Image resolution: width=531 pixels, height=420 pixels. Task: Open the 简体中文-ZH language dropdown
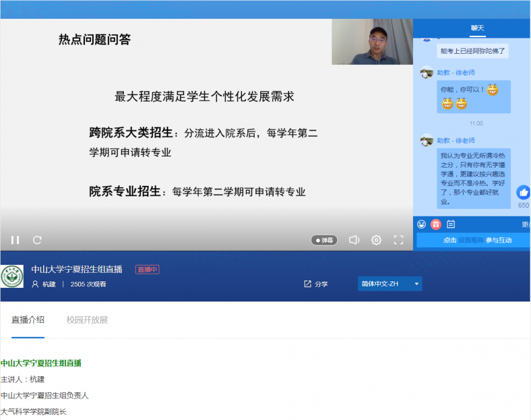point(389,284)
